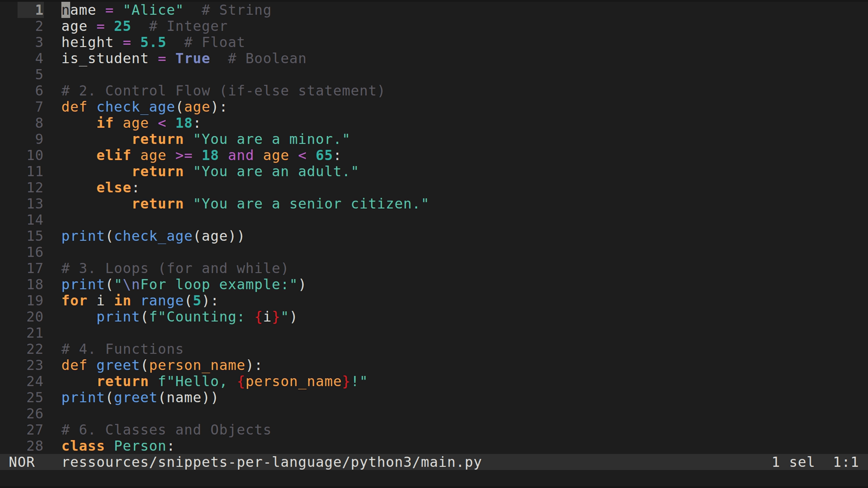Select the greet function definition

tap(118, 365)
